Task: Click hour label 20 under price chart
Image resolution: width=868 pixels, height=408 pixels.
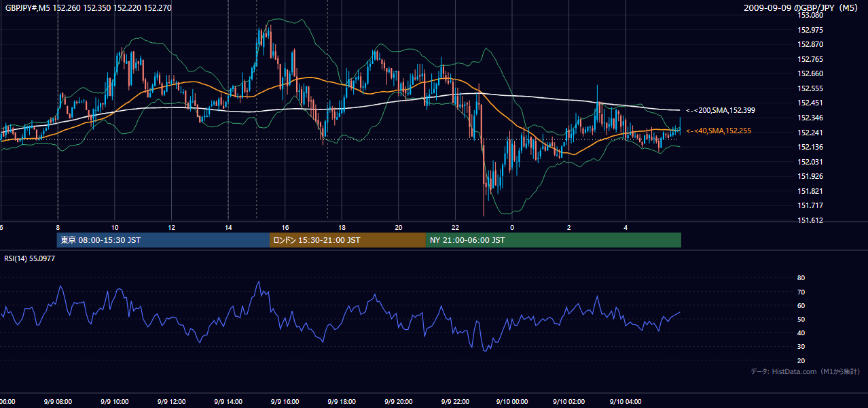Action: tap(399, 227)
